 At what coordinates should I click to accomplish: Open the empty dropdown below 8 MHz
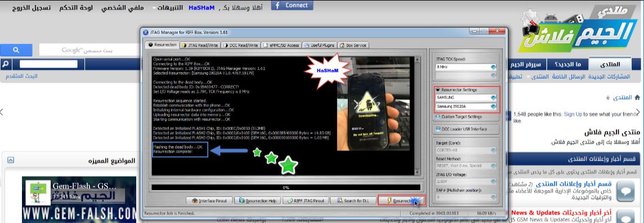(493, 75)
